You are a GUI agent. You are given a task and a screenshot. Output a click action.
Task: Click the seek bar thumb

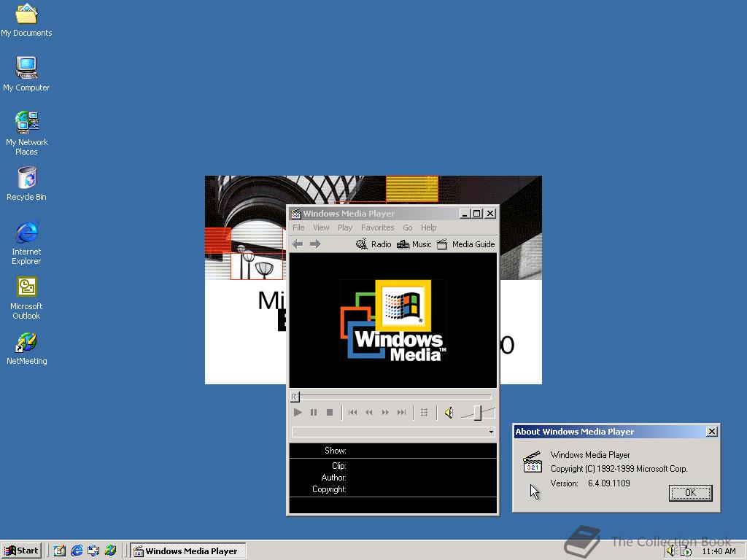pos(295,397)
